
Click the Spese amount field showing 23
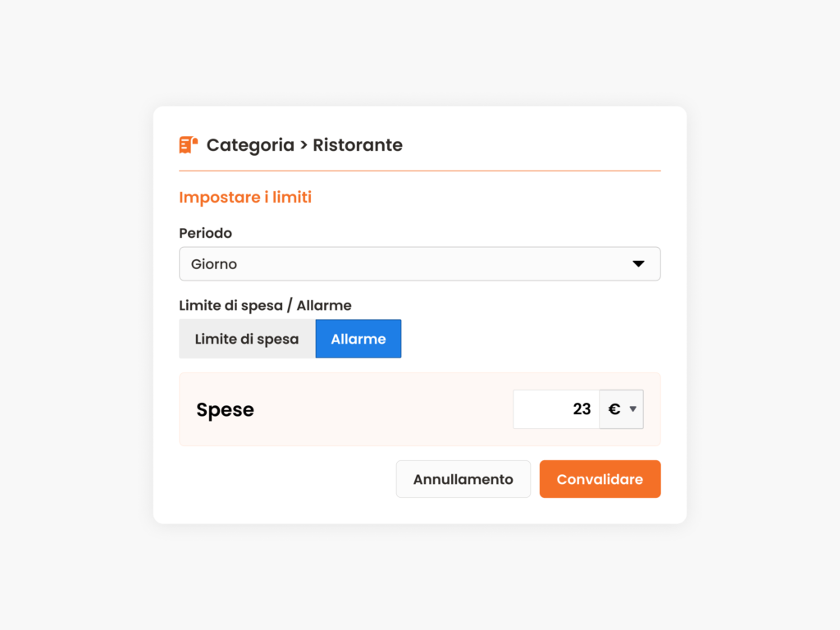pyautogui.click(x=556, y=409)
